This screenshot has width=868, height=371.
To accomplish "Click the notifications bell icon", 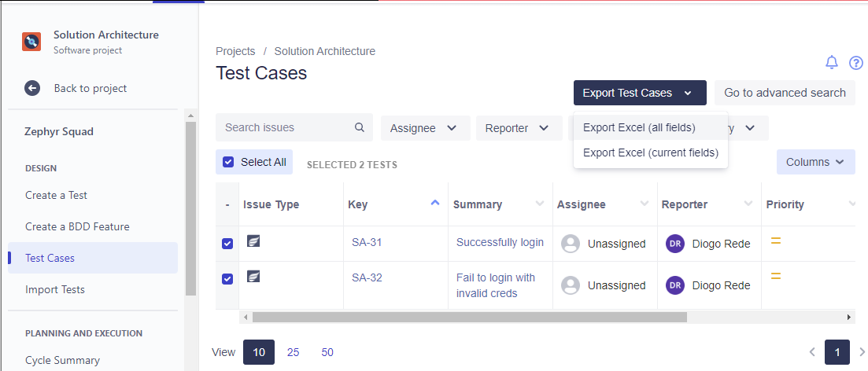I will click(832, 62).
